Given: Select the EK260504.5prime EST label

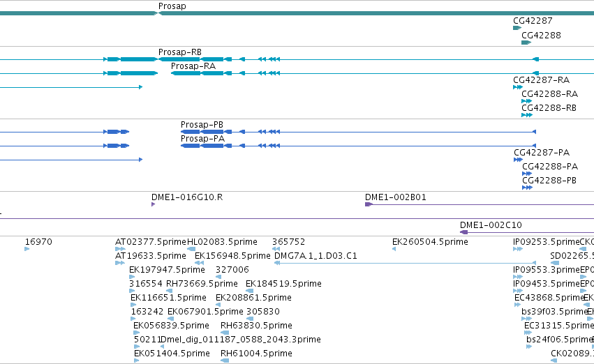Looking at the screenshot, I should [430, 242].
